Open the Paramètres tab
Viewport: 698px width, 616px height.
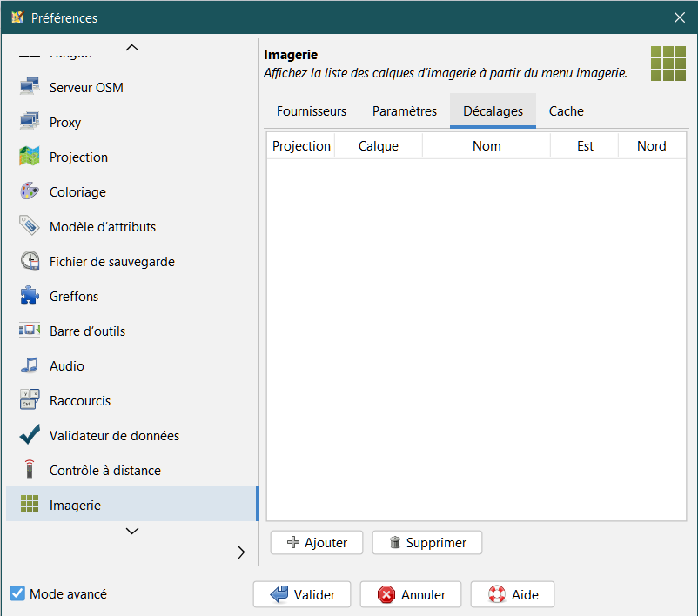(x=405, y=111)
